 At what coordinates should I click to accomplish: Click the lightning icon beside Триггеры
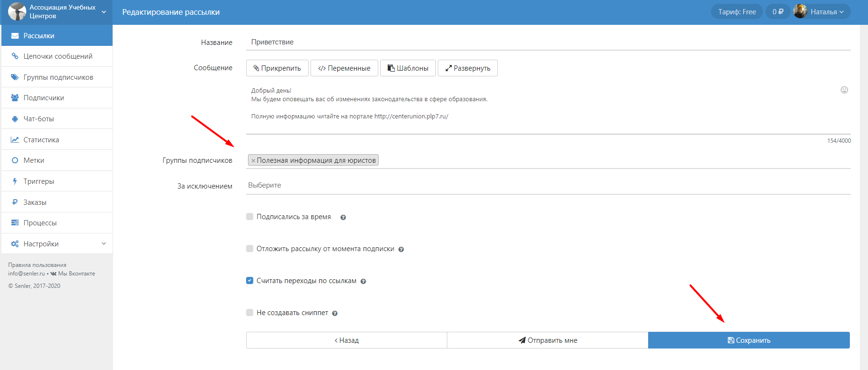tap(15, 181)
